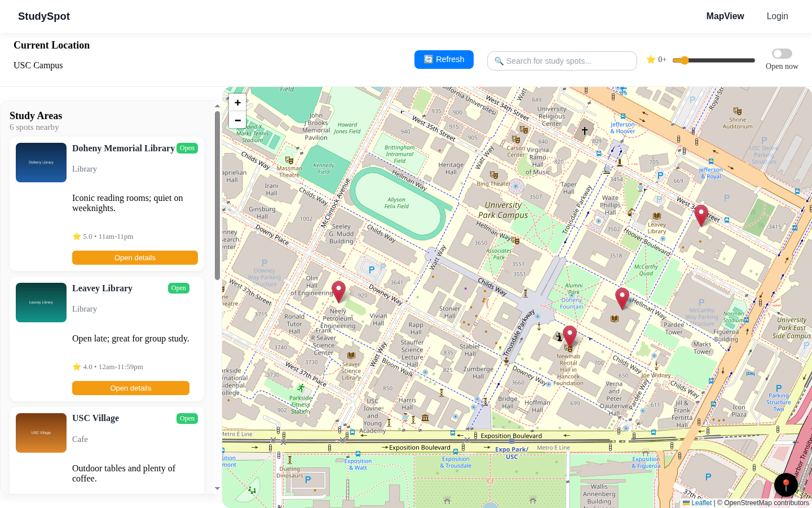The image size is (812, 508).
Task: Click the Open badge on Doheny Memorial Library
Action: click(x=187, y=148)
